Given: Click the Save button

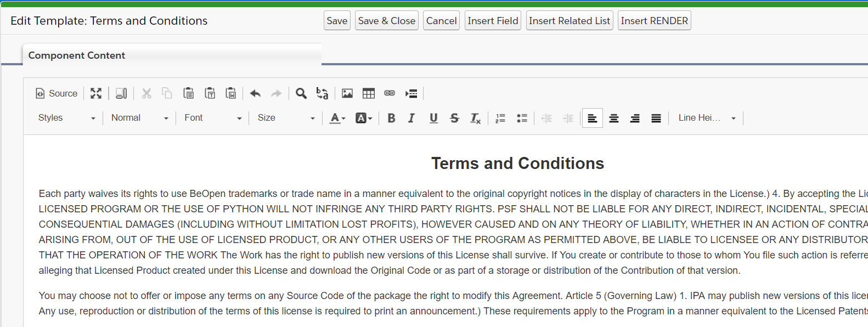Looking at the screenshot, I should click(337, 20).
